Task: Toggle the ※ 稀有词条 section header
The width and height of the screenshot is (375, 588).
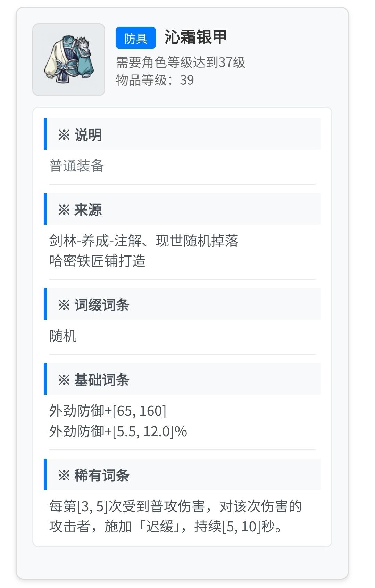Action: [x=182, y=475]
